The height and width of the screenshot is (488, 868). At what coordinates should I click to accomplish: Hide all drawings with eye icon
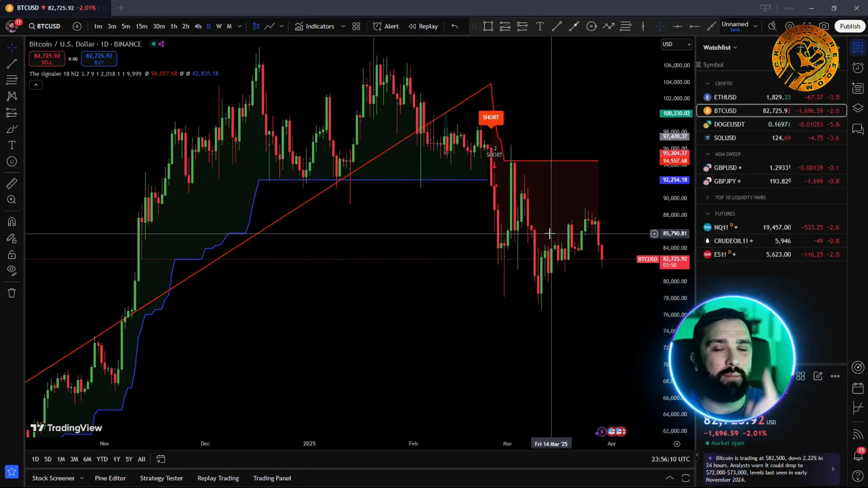coord(12,271)
